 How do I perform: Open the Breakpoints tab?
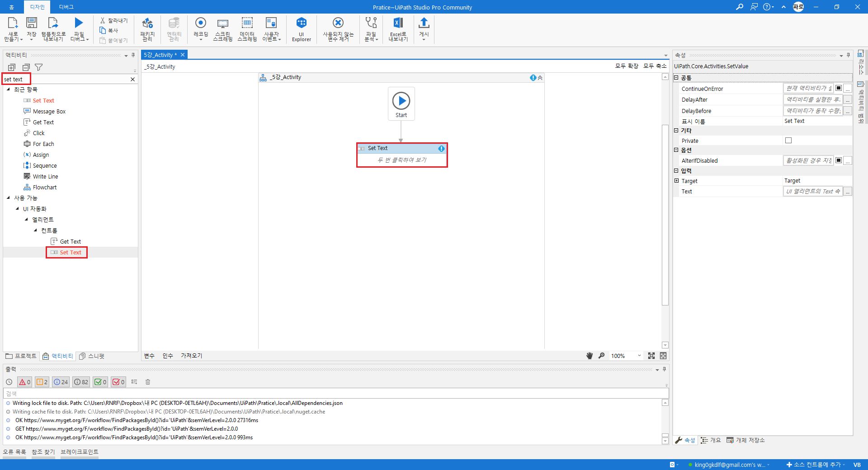point(80,452)
